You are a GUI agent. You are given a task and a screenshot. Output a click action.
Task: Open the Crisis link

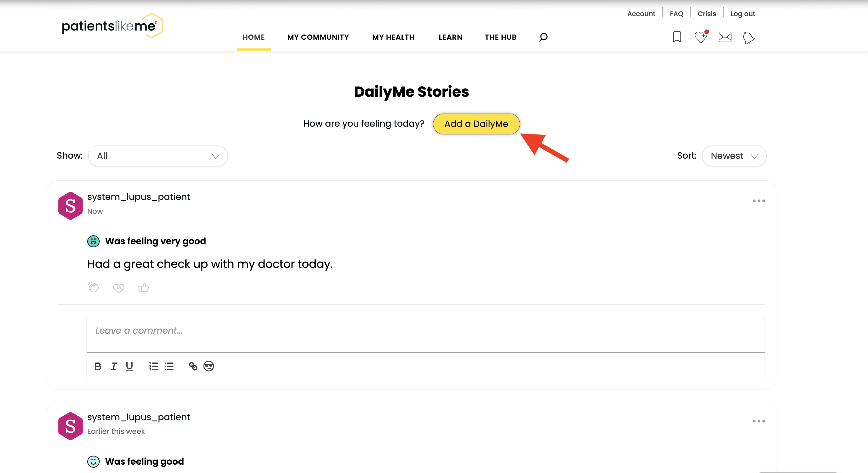(x=707, y=14)
